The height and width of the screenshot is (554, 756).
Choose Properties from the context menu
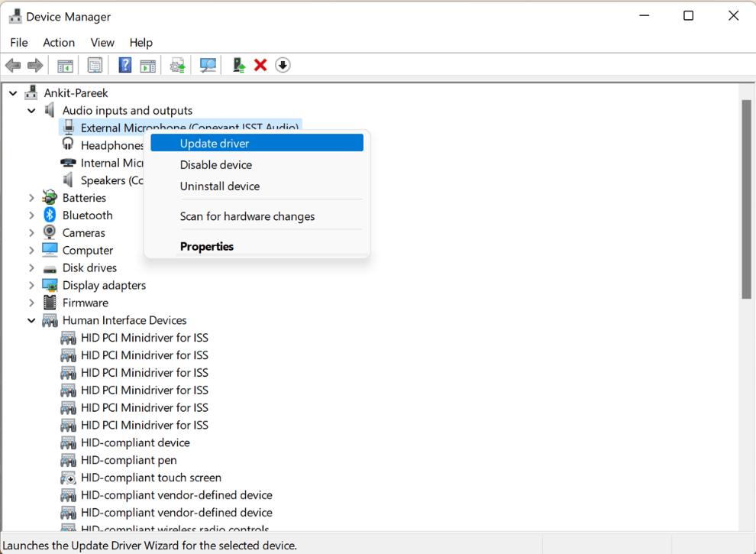coord(257,246)
